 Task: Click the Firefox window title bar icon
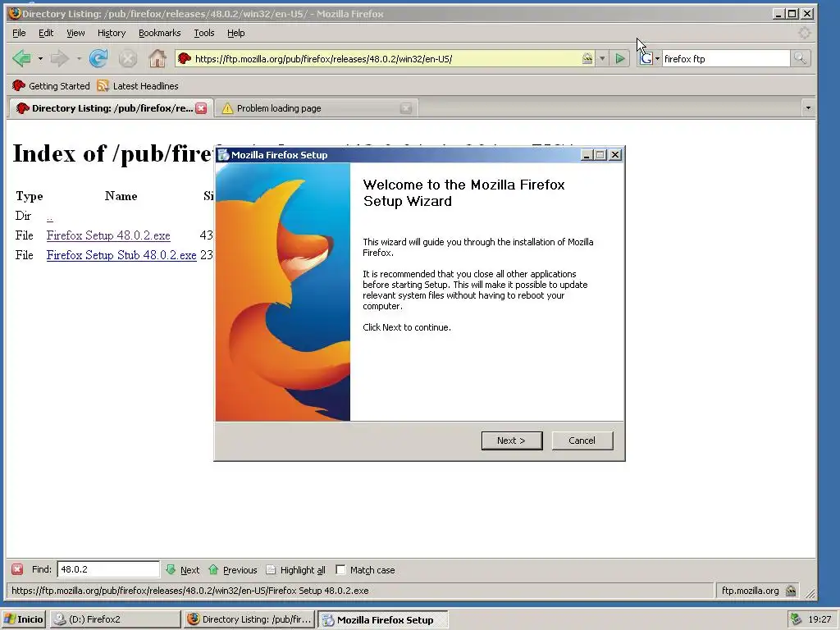click(15, 13)
